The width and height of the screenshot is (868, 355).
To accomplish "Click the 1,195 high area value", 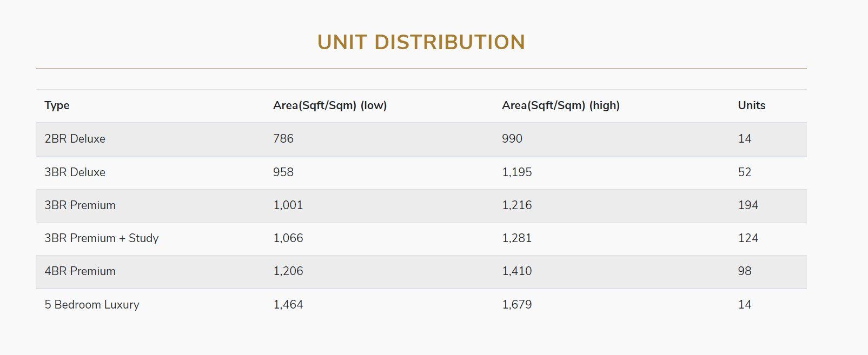I will 516,172.
